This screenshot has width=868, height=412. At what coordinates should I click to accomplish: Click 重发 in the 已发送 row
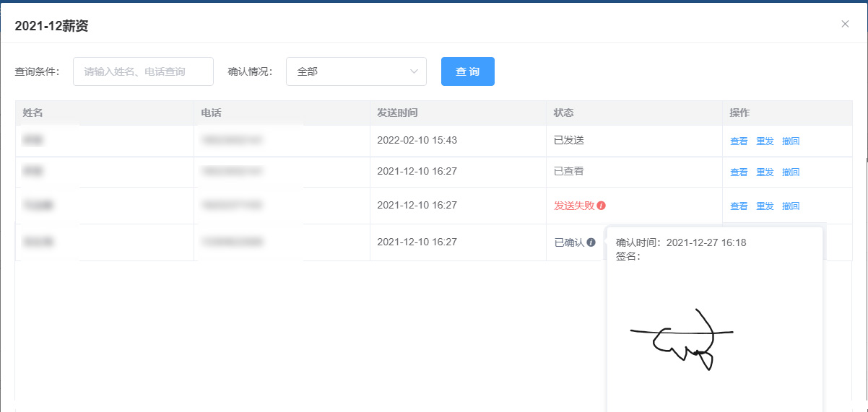[765, 141]
